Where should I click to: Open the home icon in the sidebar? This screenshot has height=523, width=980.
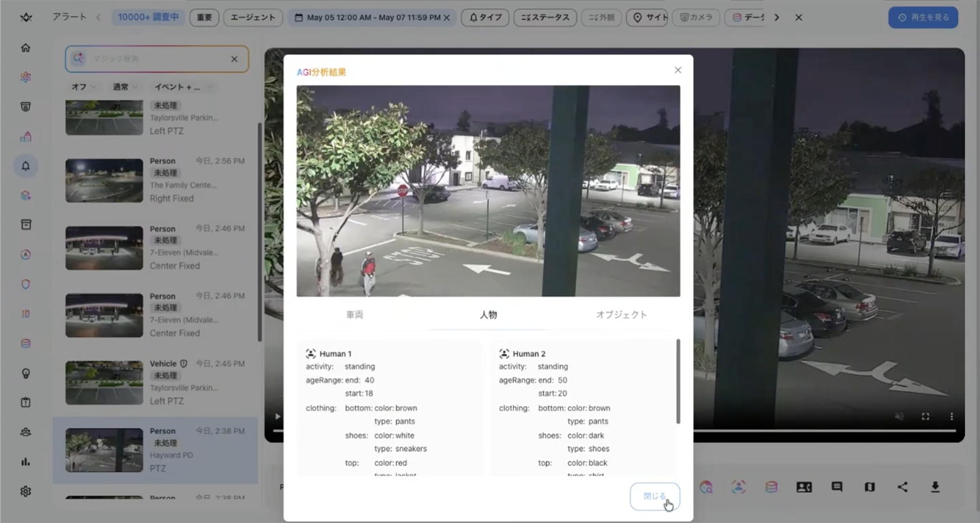(x=26, y=48)
